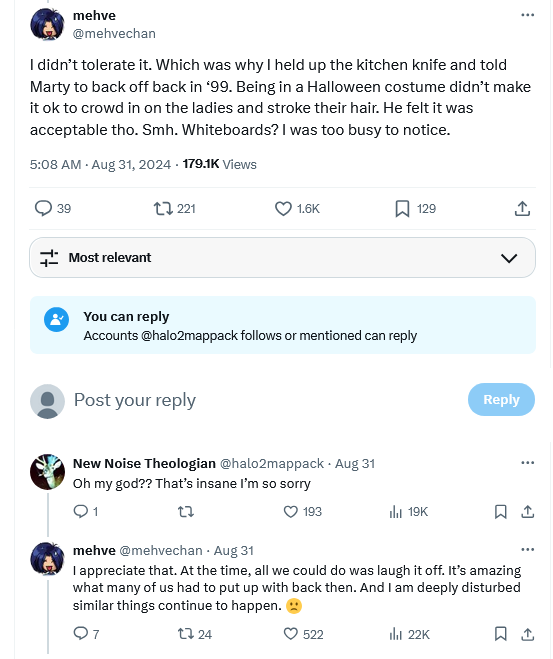Share the main post via the share icon

(x=522, y=208)
